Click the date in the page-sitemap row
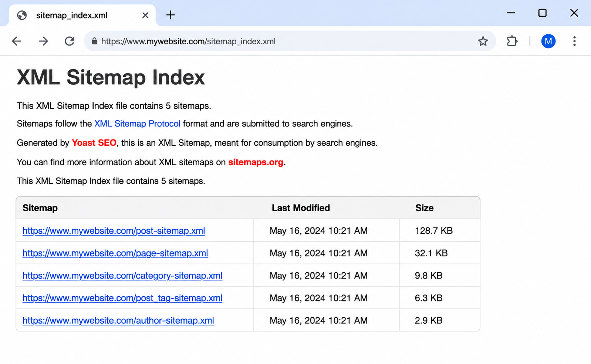Image resolution: width=591 pixels, height=364 pixels. 318,253
